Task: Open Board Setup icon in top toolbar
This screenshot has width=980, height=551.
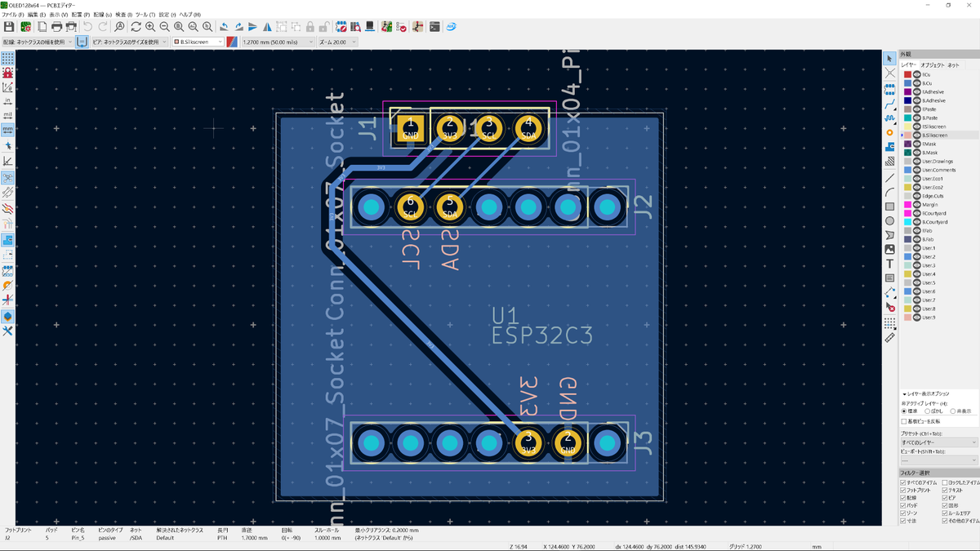Action: point(25,27)
